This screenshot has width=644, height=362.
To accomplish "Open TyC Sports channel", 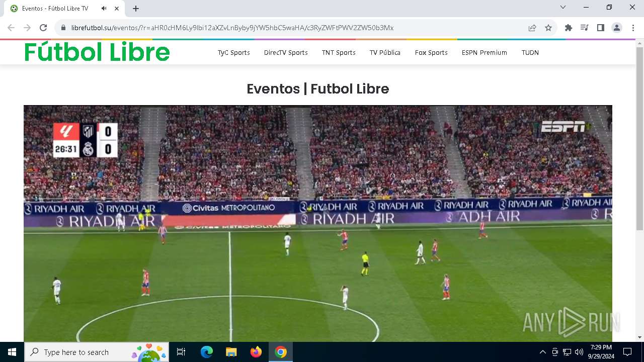I will pyautogui.click(x=233, y=52).
